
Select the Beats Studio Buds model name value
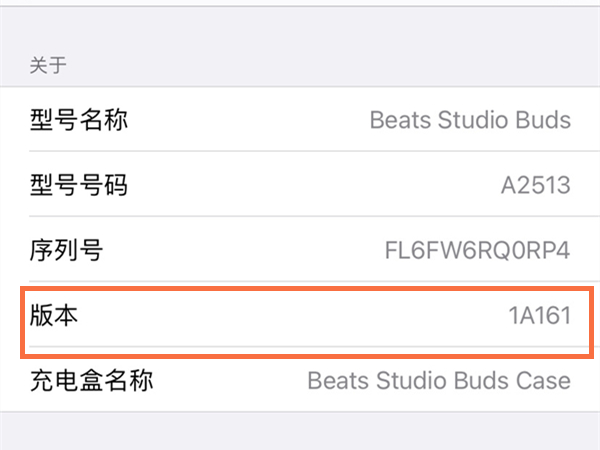470,121
